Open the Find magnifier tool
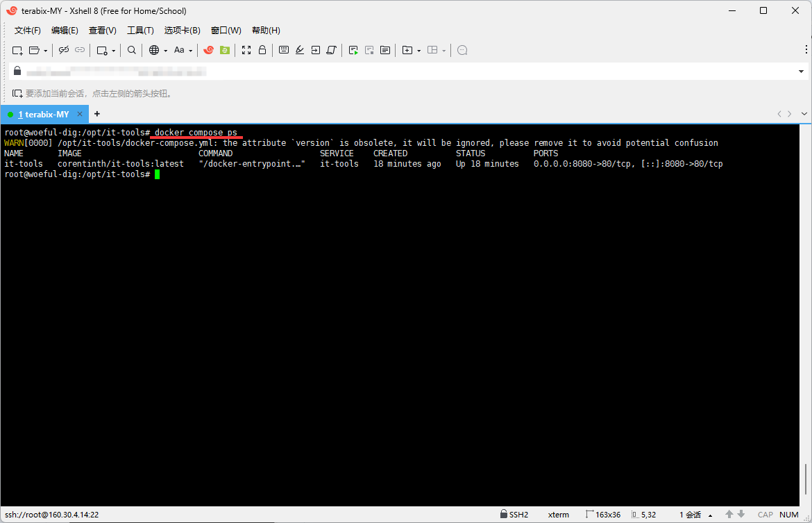 132,50
